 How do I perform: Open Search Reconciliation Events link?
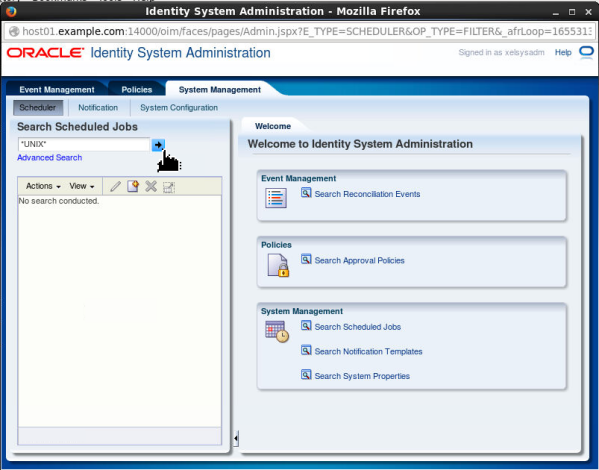pyautogui.click(x=367, y=194)
